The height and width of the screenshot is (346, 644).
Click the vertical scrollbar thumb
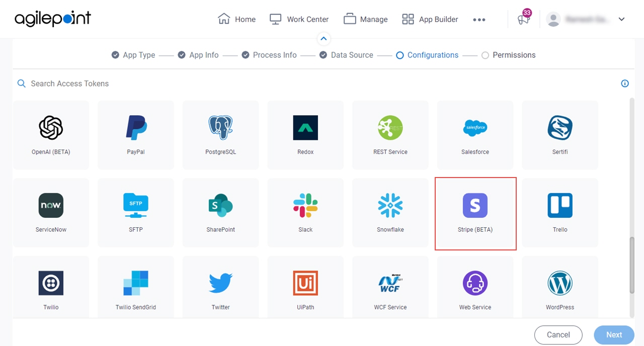632,266
